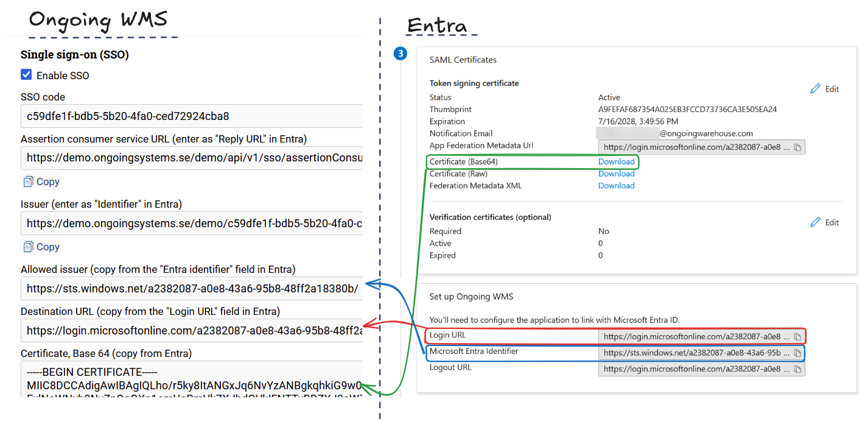Copy the assertion consumer service URL
This screenshot has height=424, width=868.
coord(41,182)
